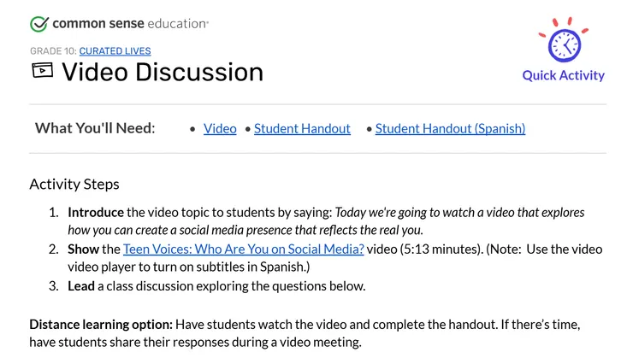Click the bold Distance learning option text
Screen dimensions: 633x364
(101, 325)
